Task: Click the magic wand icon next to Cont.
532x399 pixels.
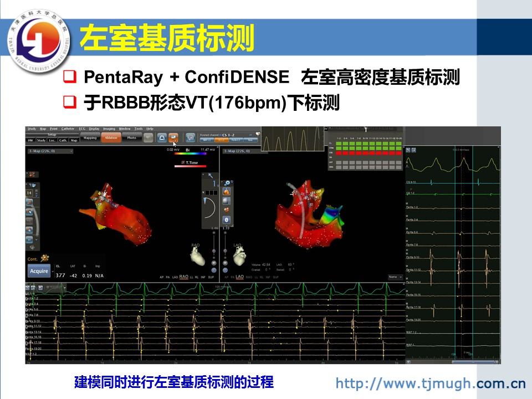Action: click(45, 259)
